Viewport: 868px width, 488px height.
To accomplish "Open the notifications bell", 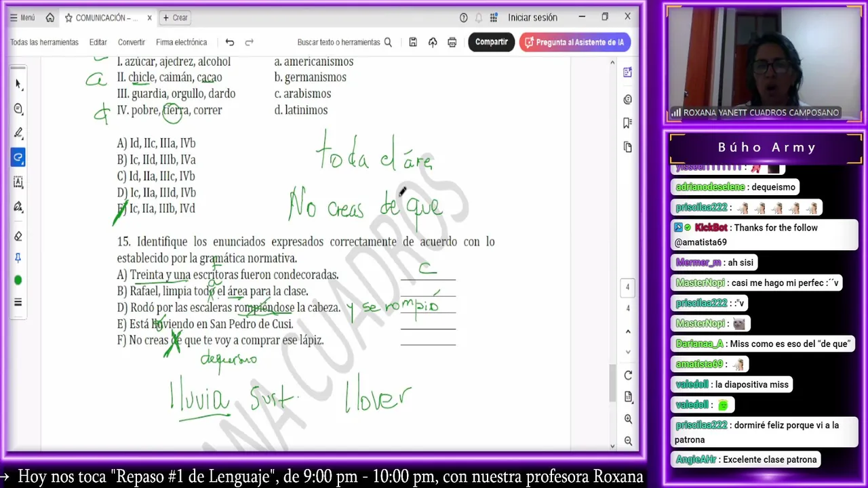I will coord(479,18).
